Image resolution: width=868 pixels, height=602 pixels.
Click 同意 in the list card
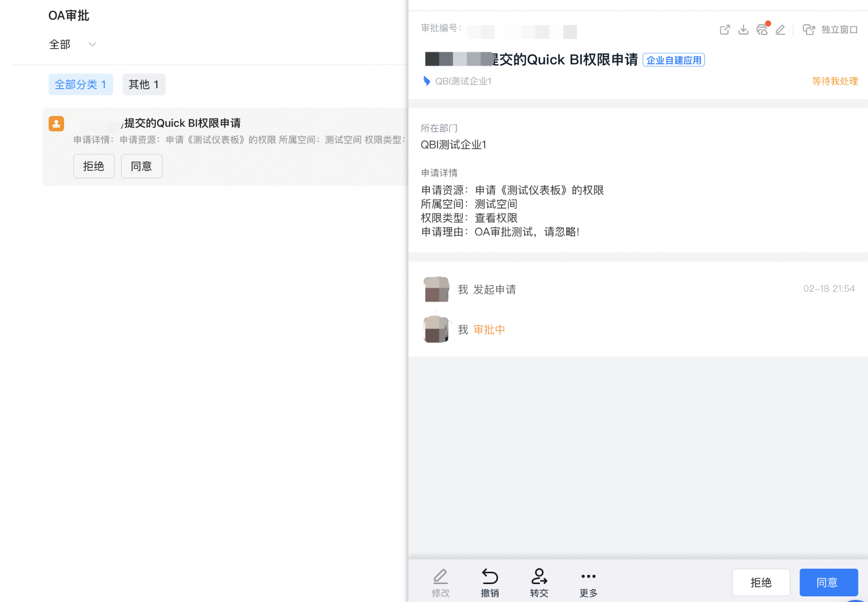141,166
